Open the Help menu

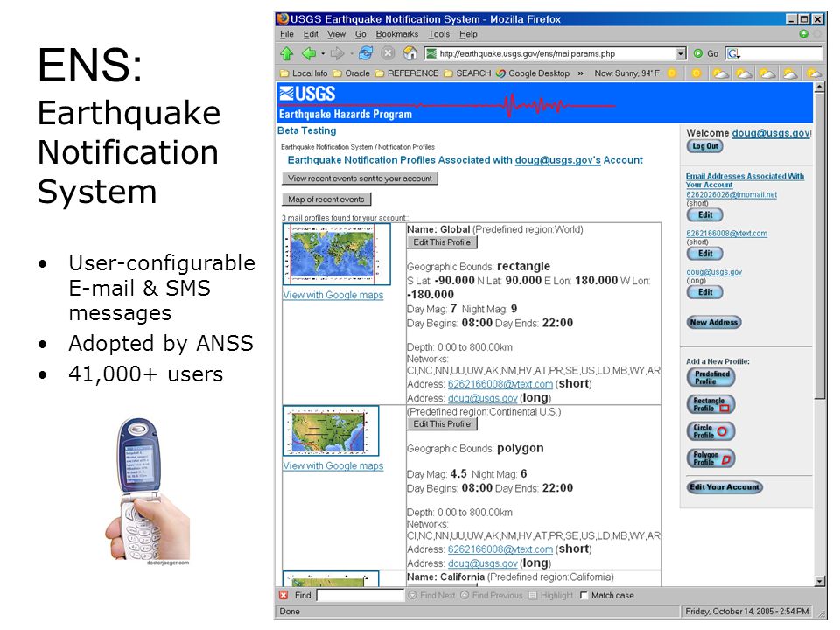click(x=468, y=34)
